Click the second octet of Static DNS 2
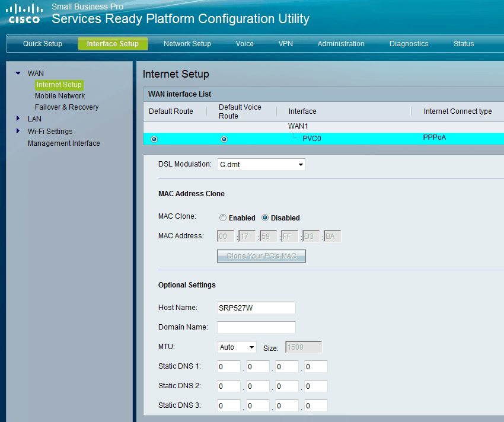 [258, 386]
